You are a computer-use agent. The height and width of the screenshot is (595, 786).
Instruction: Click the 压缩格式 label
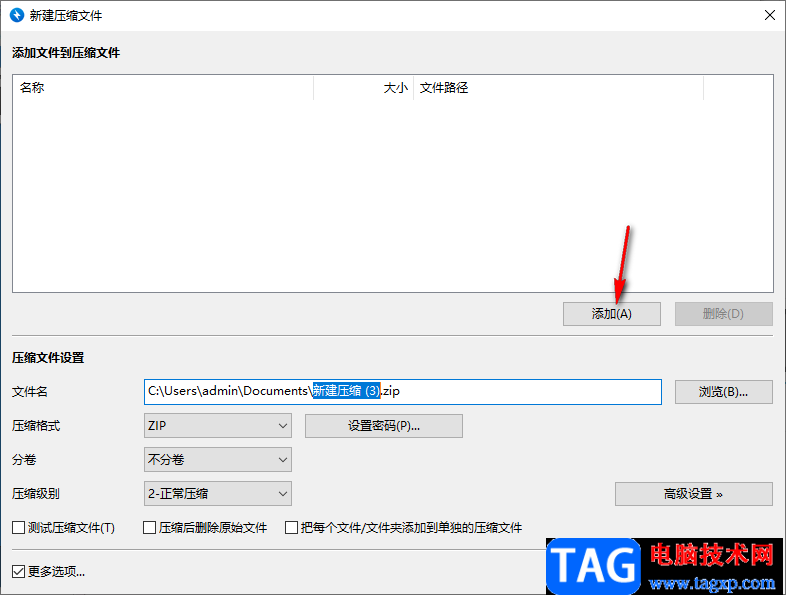tap(36, 426)
